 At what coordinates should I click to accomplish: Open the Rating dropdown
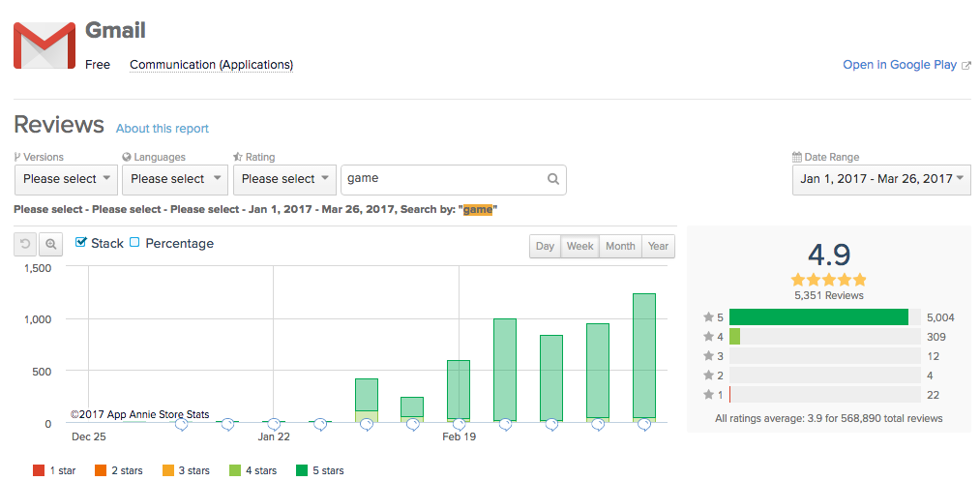point(284,179)
